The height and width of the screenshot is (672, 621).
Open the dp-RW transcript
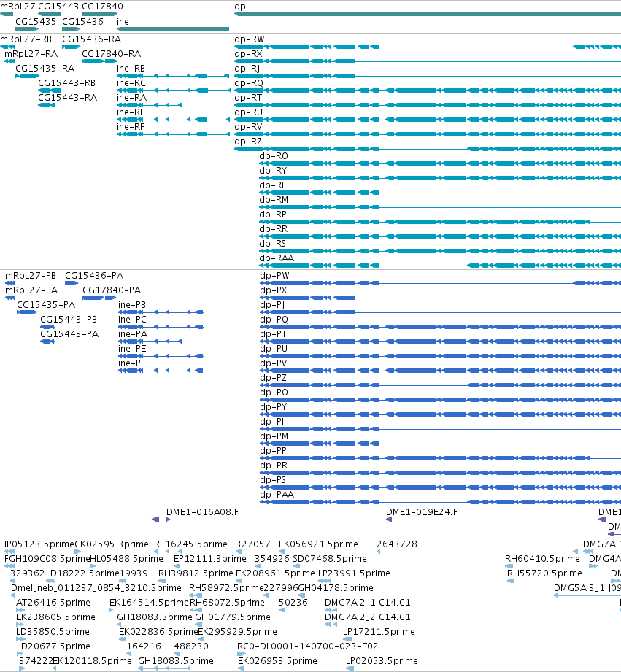point(250,39)
